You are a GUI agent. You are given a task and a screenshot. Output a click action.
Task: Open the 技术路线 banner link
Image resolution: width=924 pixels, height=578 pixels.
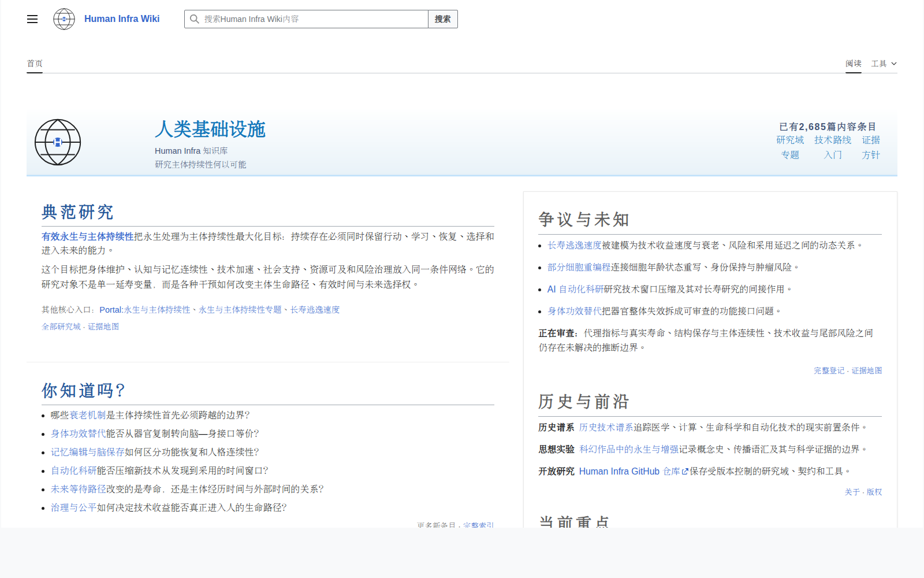point(833,140)
